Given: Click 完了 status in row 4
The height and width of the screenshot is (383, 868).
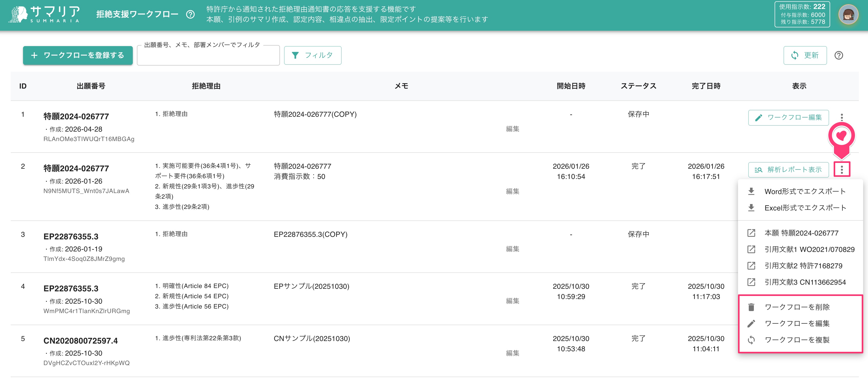Looking at the screenshot, I should click(638, 286).
